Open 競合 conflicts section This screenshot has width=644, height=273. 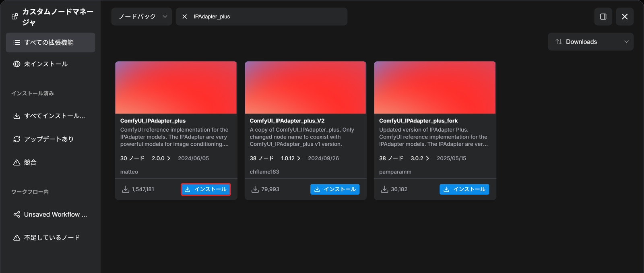[x=50, y=162]
